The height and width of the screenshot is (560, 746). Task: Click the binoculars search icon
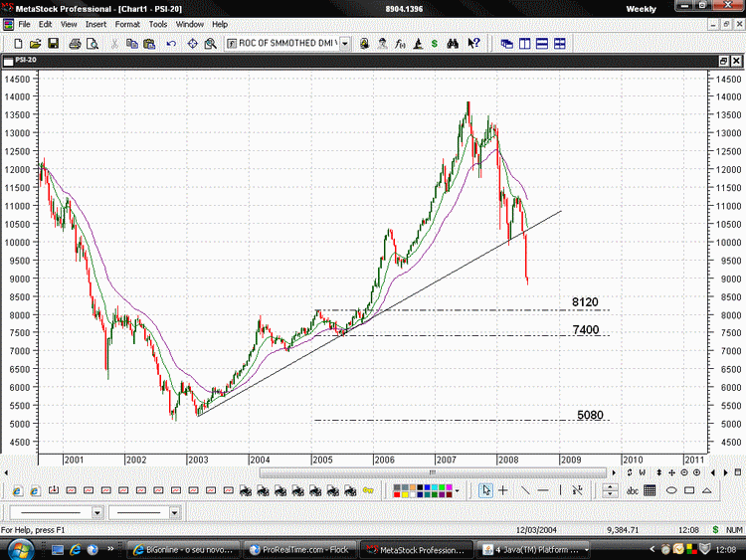click(x=453, y=44)
